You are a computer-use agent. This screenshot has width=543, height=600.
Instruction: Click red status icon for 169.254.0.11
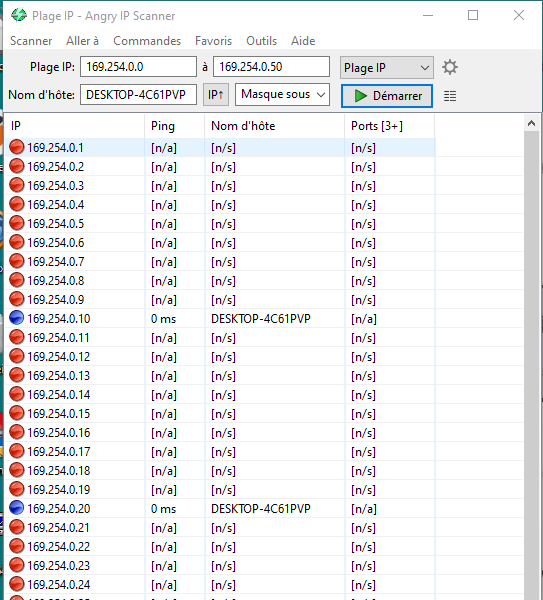point(16,337)
